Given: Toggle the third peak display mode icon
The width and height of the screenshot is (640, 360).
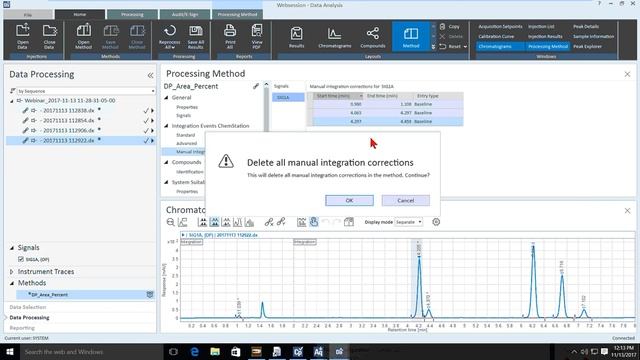Looking at the screenshot, I should (x=226, y=222).
